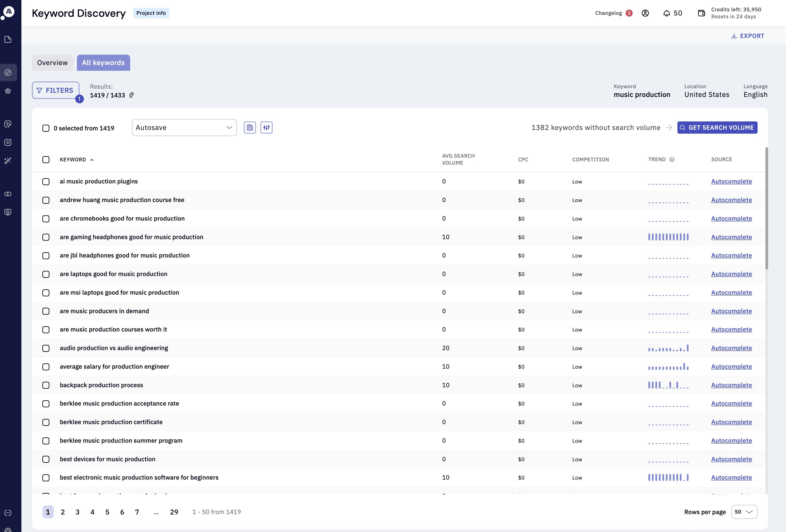Click the save icon beside Autosave dropdown
786x532 pixels.
[250, 128]
